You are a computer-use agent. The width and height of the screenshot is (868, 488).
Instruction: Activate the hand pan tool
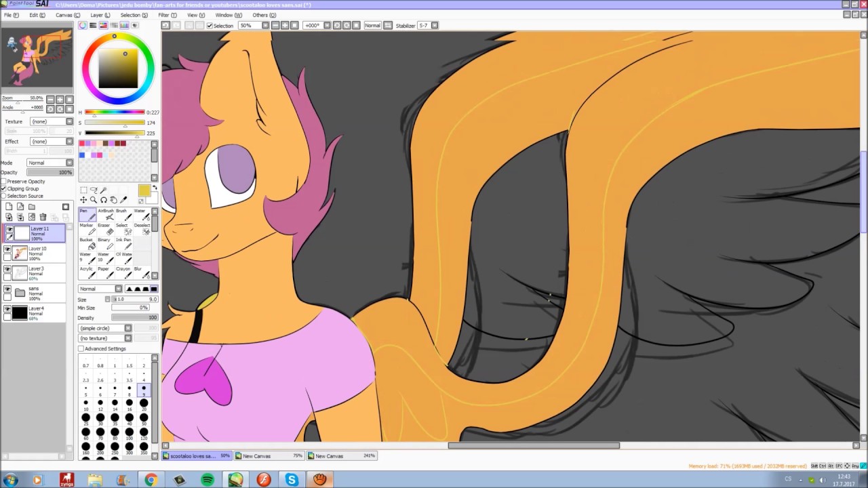113,200
